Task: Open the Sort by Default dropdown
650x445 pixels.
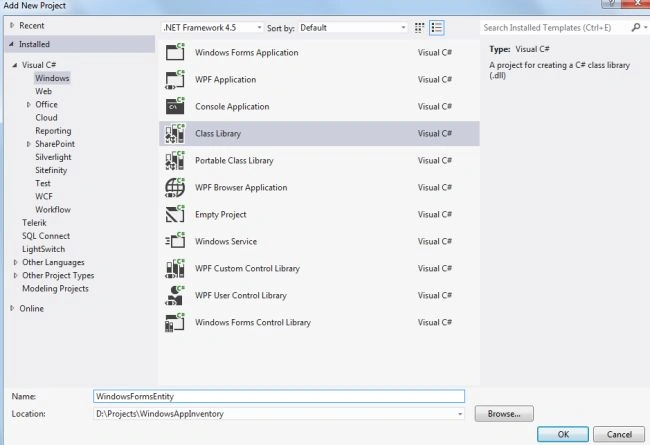Action: (x=353, y=28)
